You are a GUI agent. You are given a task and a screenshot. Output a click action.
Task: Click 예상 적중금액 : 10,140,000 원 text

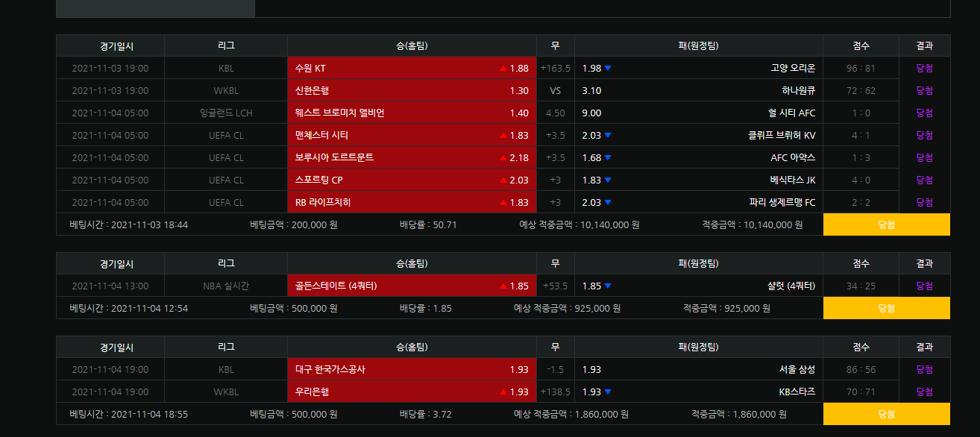click(x=579, y=224)
